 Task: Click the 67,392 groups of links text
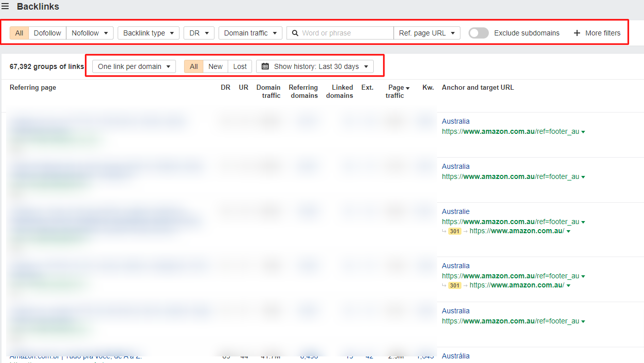tap(47, 66)
